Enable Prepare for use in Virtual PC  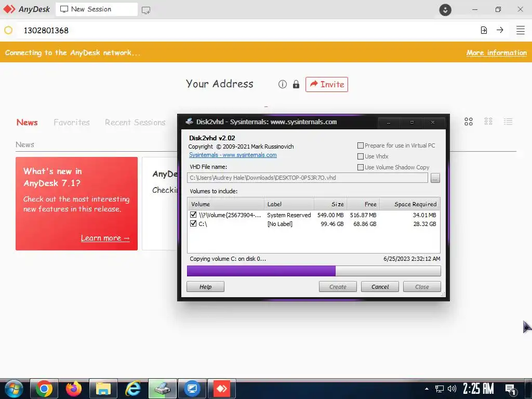[361, 145]
